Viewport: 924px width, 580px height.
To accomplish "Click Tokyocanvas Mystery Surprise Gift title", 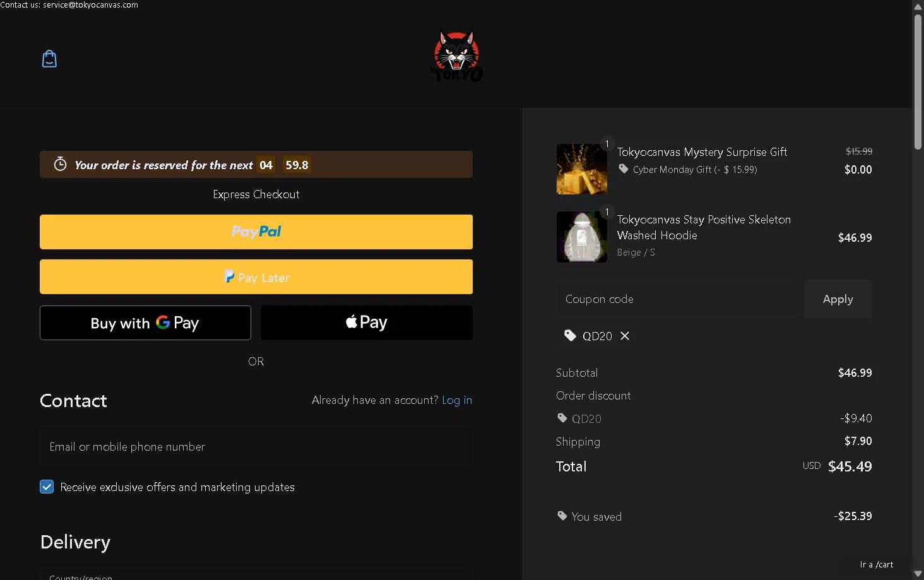I will click(x=702, y=152).
